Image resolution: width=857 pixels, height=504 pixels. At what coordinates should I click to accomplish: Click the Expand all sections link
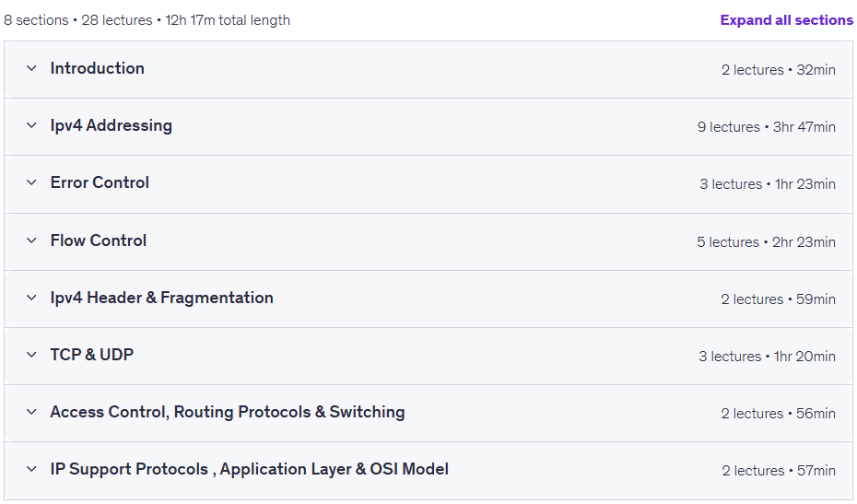coord(786,20)
